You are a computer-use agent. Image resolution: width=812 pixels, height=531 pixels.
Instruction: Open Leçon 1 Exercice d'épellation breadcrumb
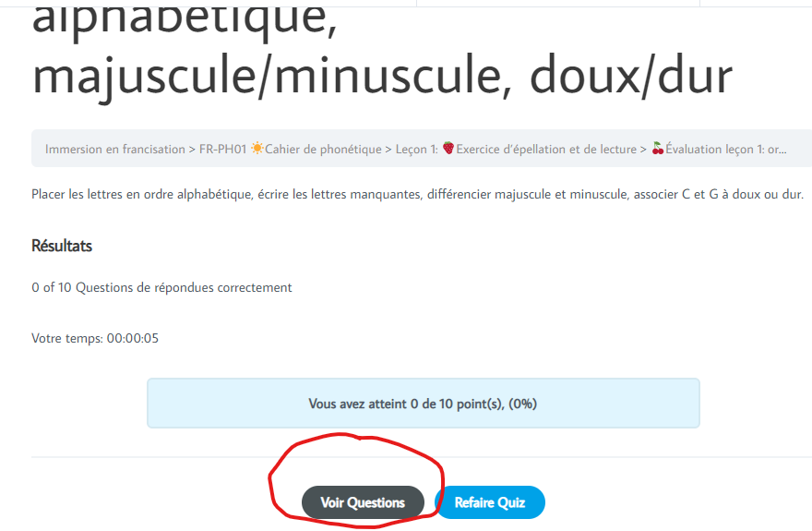(516, 150)
